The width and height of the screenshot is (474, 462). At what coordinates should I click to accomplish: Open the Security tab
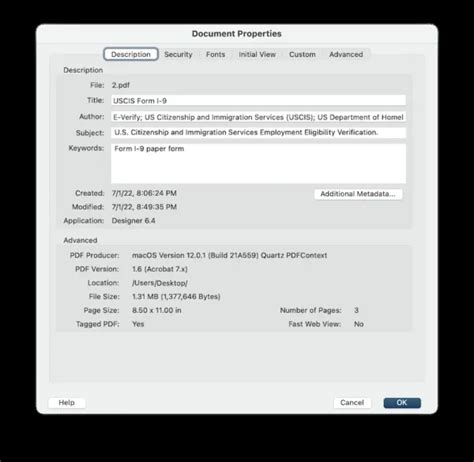(x=178, y=54)
